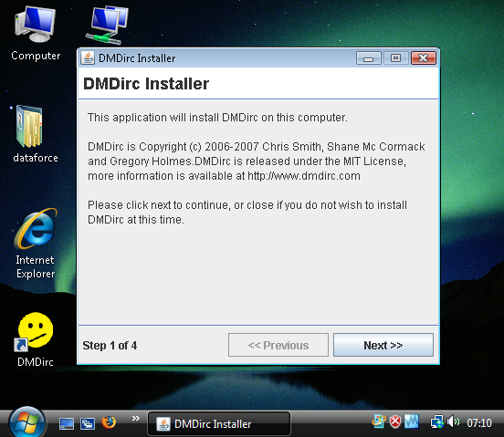Image resolution: width=504 pixels, height=437 pixels.
Task: Click the 07:10 taskbar clock
Action: click(479, 423)
